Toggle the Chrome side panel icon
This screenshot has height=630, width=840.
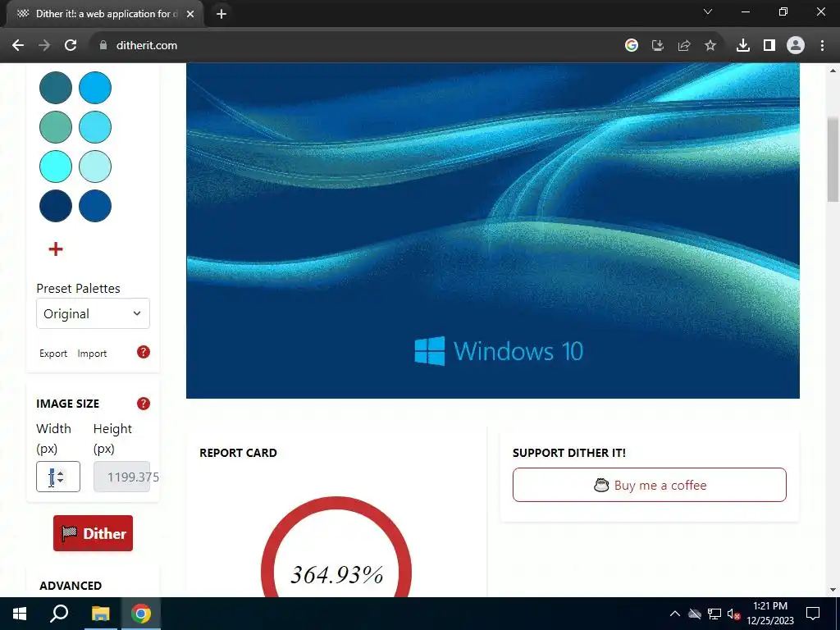769,46
